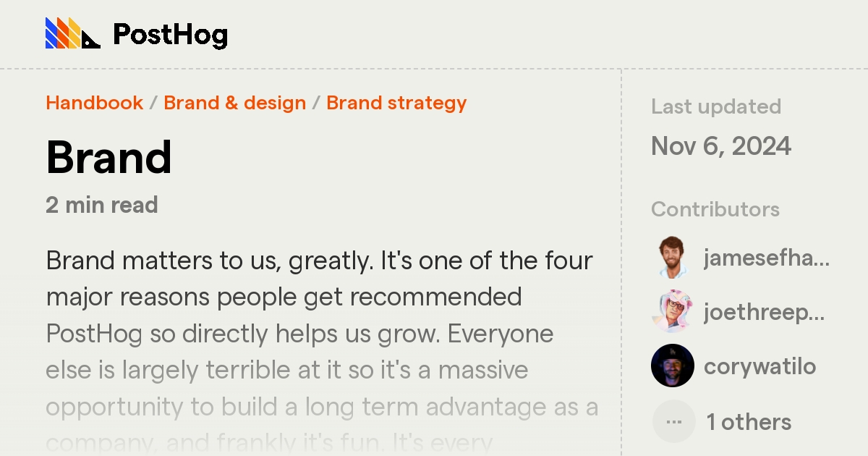Open the Handbook breadcrumb link
Image resolution: width=868 pixels, height=456 pixels.
pyautogui.click(x=94, y=103)
